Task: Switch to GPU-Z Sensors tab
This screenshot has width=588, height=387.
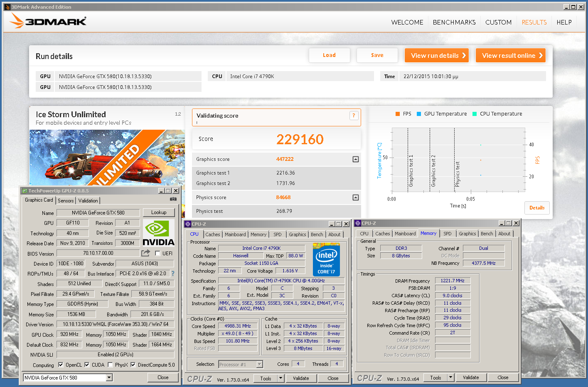Action: tap(66, 201)
